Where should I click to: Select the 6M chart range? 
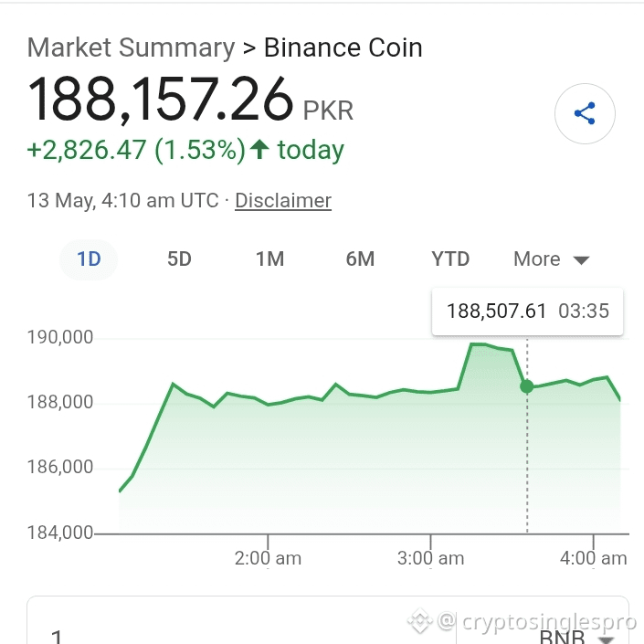pos(360,259)
